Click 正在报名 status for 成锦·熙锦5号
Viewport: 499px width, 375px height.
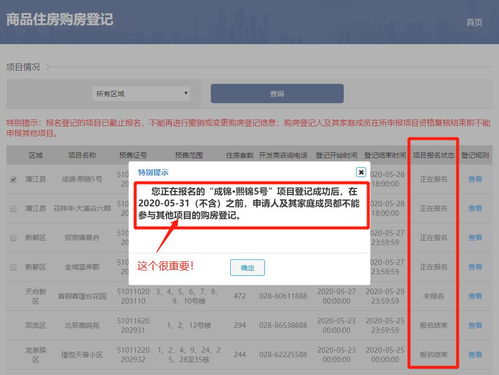pyautogui.click(x=433, y=179)
